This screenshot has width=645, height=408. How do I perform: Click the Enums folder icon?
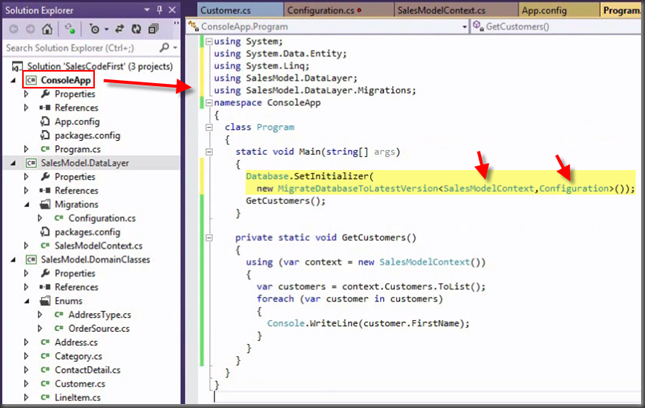45,301
